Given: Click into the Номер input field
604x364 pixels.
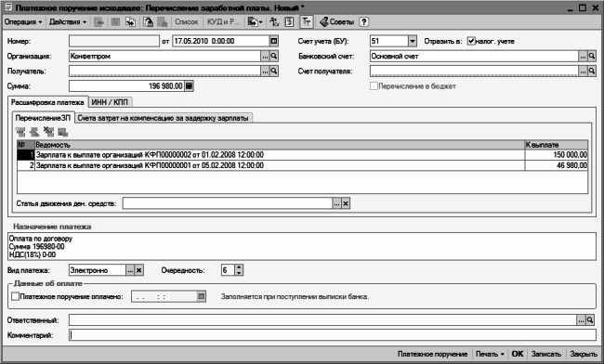Looking at the screenshot, I should click(114, 41).
